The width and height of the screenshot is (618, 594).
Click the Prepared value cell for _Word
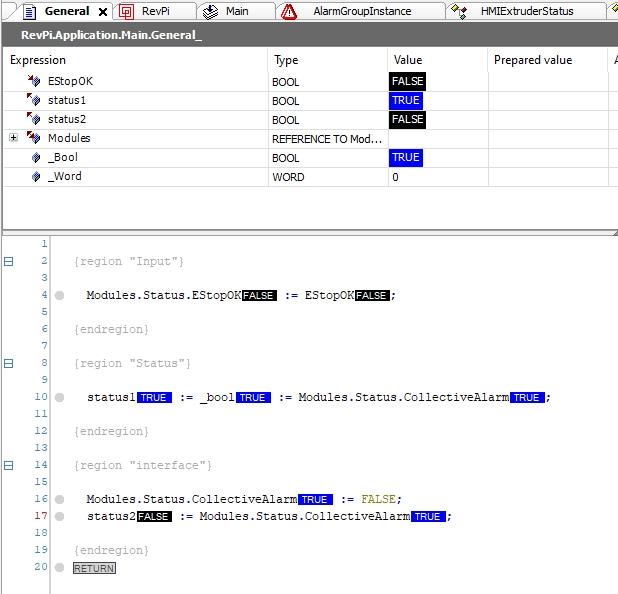(547, 177)
